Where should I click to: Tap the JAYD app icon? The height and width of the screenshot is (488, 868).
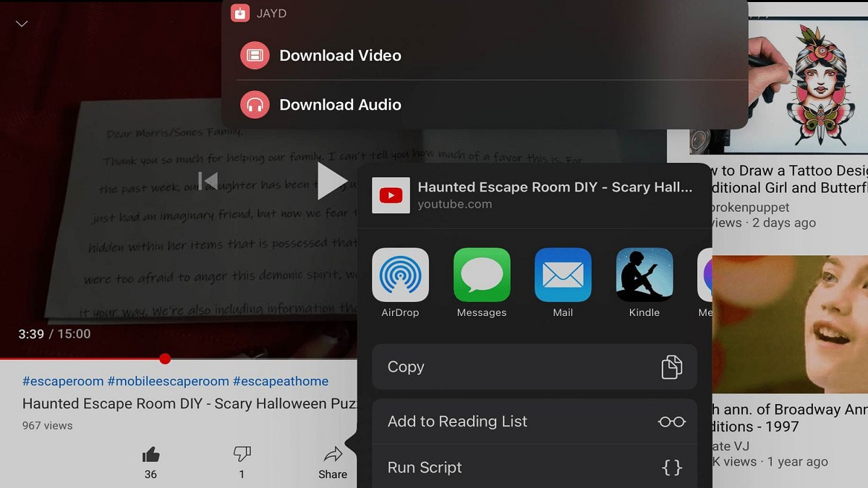(x=240, y=13)
